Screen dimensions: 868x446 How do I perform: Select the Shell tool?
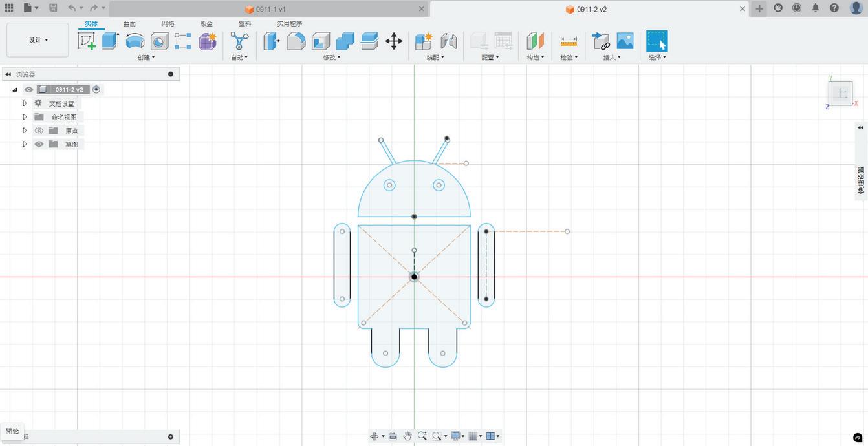pos(321,41)
